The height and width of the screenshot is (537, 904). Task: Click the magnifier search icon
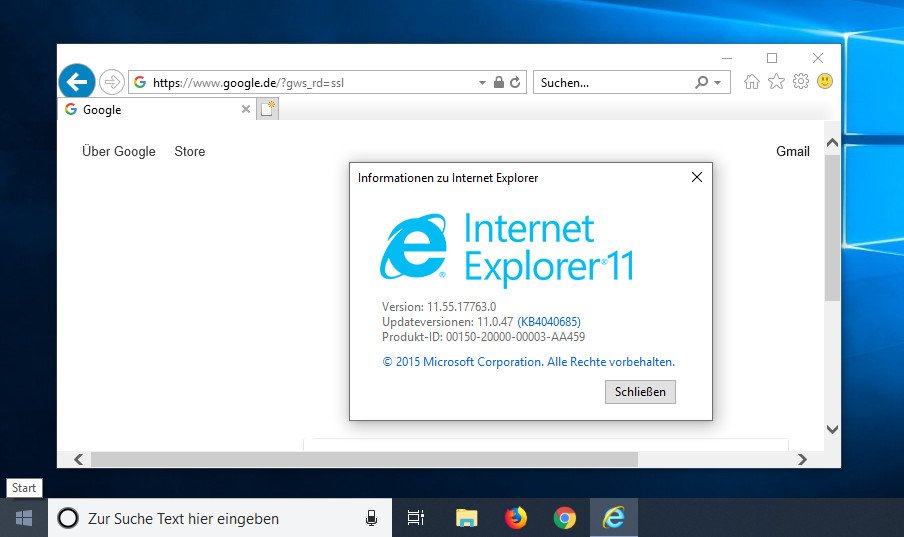pyautogui.click(x=702, y=82)
